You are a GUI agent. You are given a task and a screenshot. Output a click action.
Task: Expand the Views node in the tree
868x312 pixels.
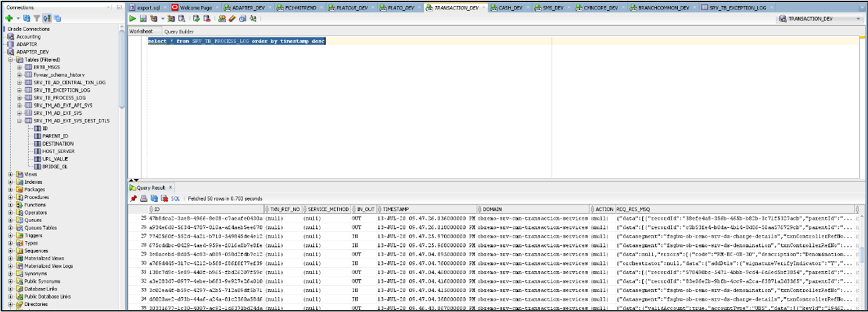pyautogui.click(x=11, y=174)
